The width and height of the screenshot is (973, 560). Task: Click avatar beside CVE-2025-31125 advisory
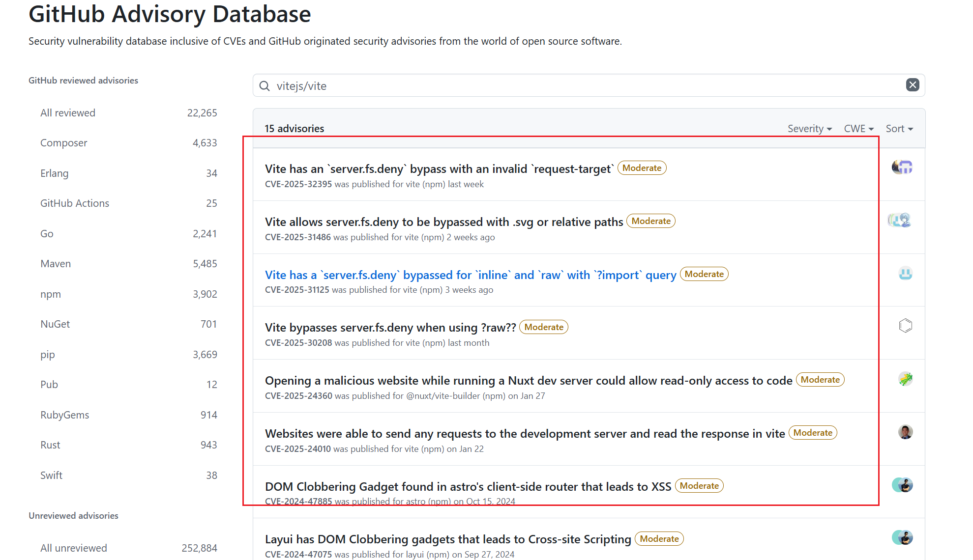point(905,273)
